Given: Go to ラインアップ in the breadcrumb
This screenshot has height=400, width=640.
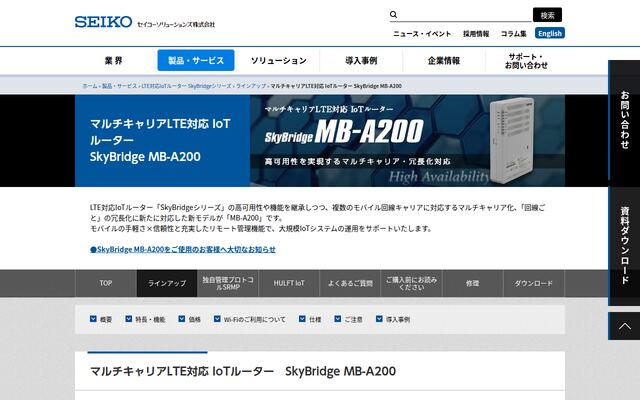Looking at the screenshot, I should 251,86.
